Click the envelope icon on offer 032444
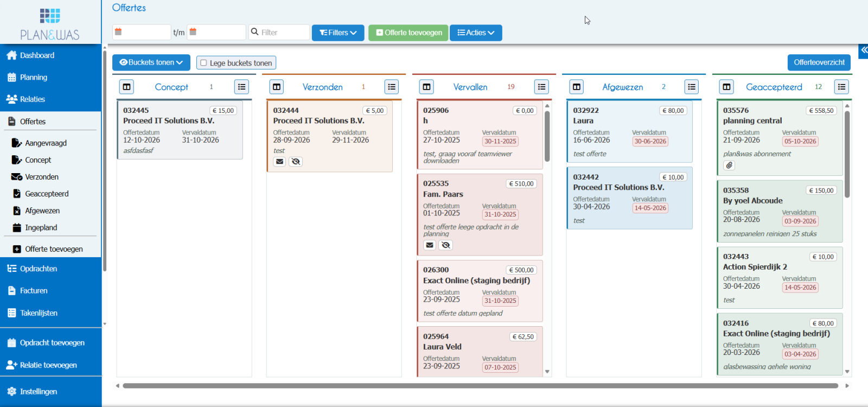The width and height of the screenshot is (868, 407). point(279,162)
